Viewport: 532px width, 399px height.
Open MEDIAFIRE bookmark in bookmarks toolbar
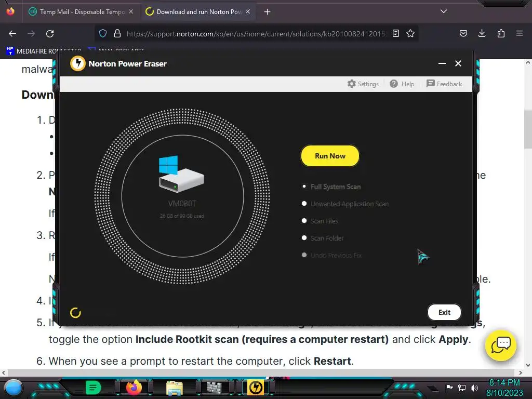tap(44, 51)
